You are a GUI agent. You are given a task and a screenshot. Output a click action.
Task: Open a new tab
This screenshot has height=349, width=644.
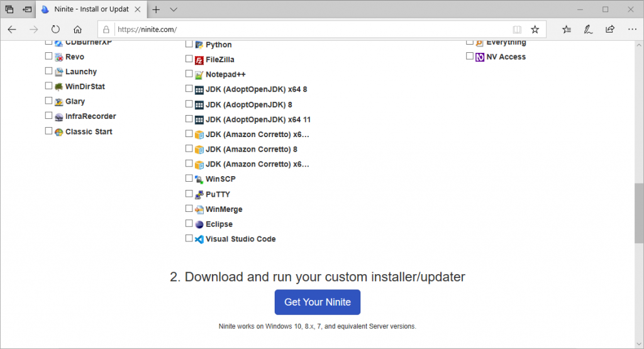coord(156,9)
